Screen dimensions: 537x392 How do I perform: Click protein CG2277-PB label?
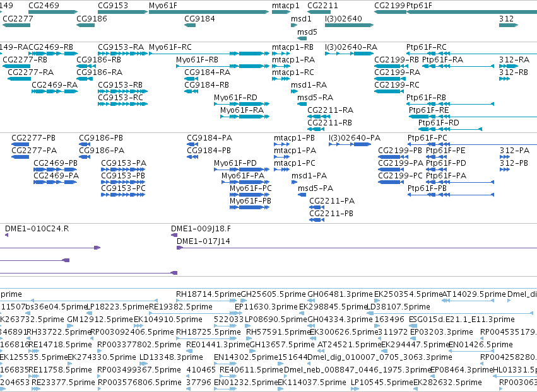click(33, 138)
